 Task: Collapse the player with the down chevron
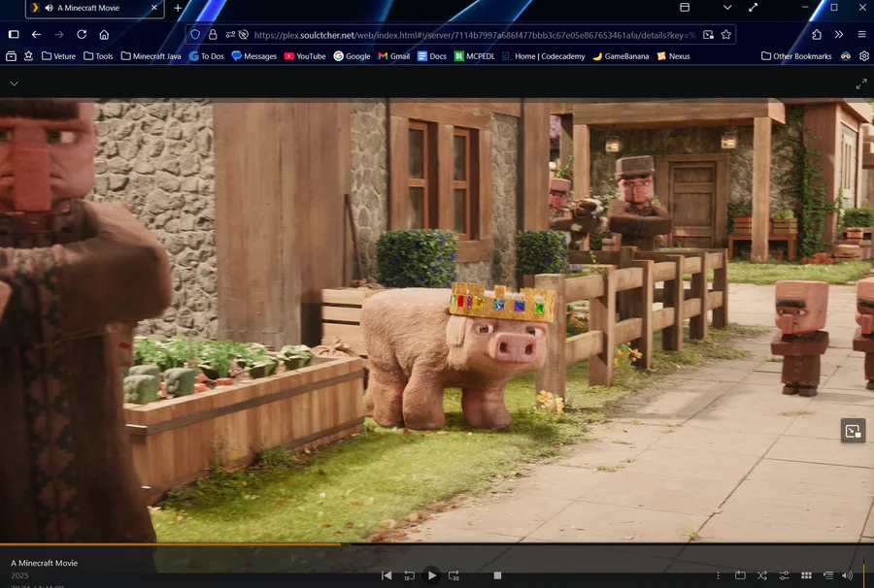pos(15,83)
